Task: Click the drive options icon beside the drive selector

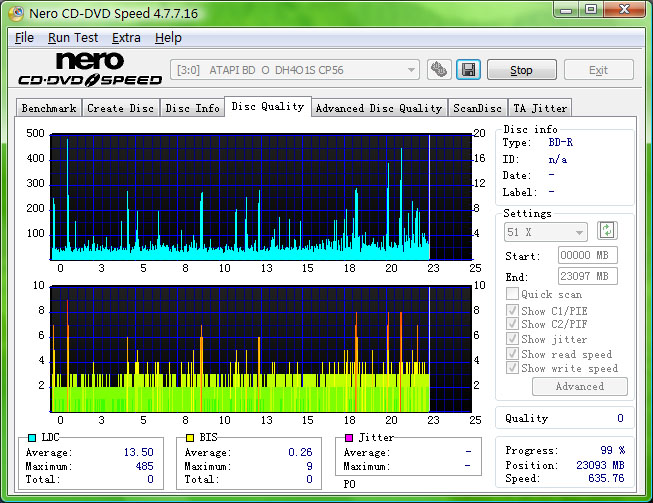Action: point(439,70)
